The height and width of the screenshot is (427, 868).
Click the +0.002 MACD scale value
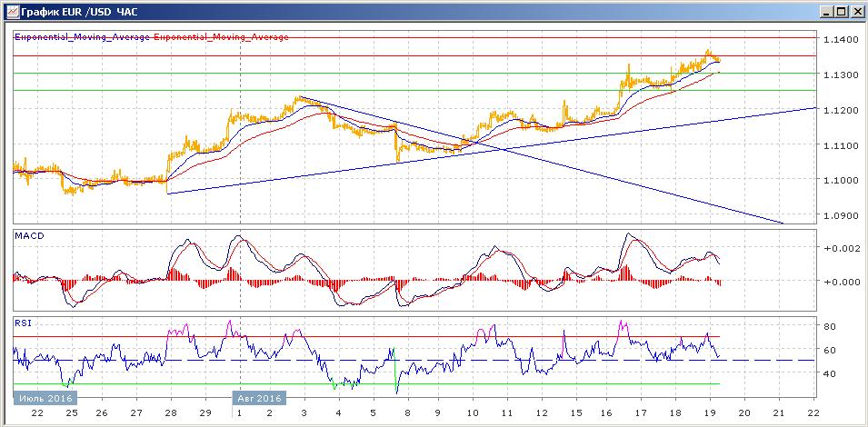coord(843,248)
